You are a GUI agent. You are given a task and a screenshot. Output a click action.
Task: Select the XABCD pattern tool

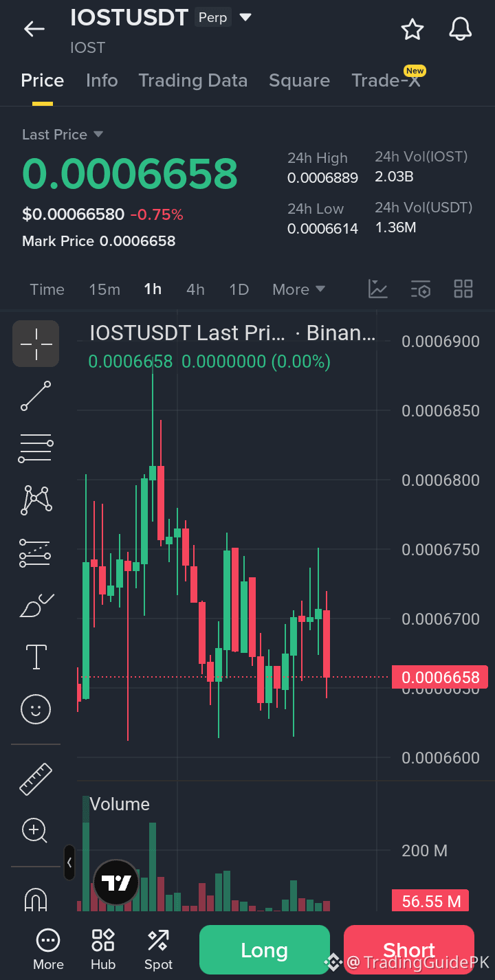click(x=36, y=500)
